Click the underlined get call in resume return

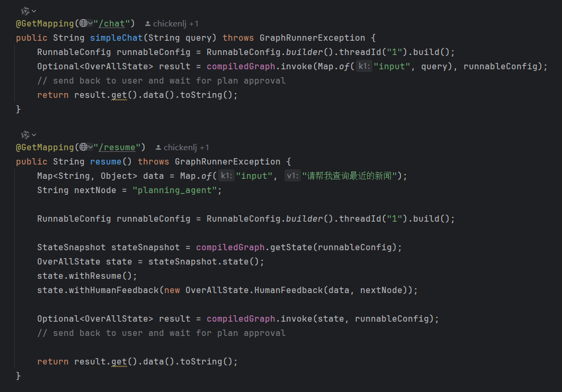tap(119, 362)
